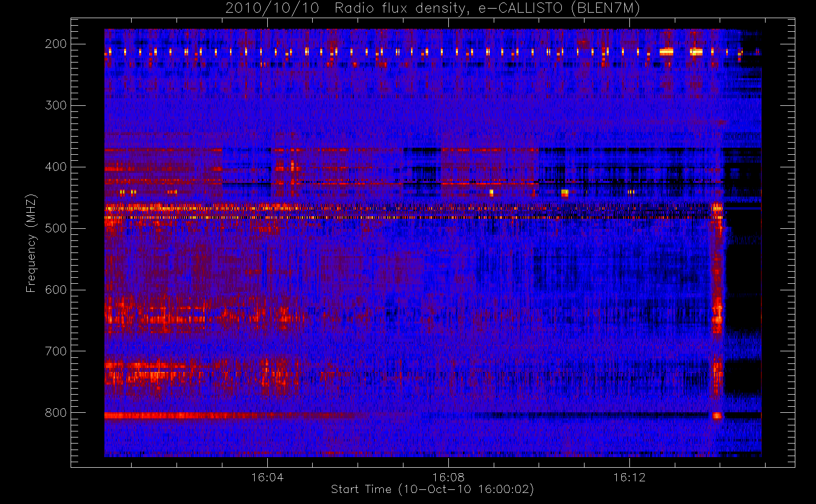Click the 500 MHz frequency label
Screen dimensions: 816x504
tap(56, 228)
